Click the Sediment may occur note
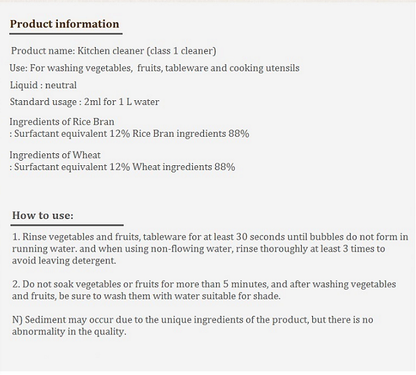The image size is (416, 375). 193,320
